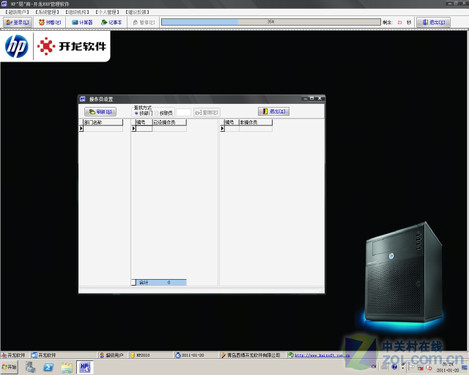Click the refresh button in the settings dialog
469x375 pixels.
[x=100, y=112]
